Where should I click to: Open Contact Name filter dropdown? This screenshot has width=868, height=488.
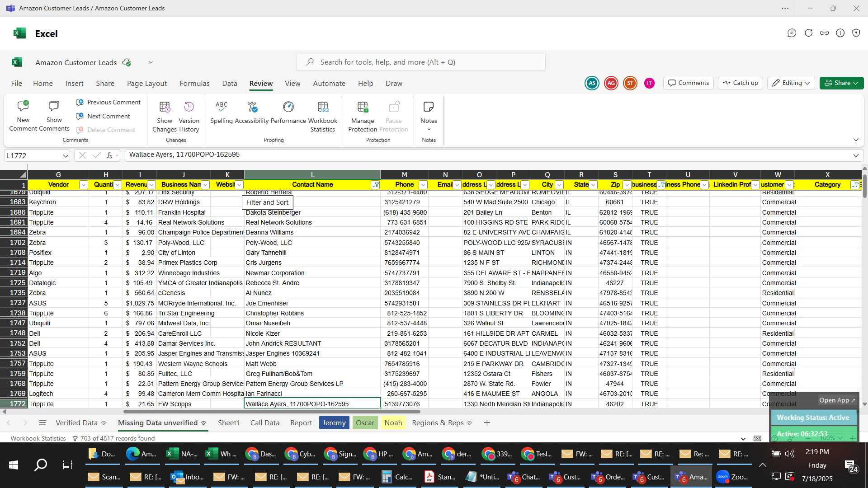tap(375, 185)
